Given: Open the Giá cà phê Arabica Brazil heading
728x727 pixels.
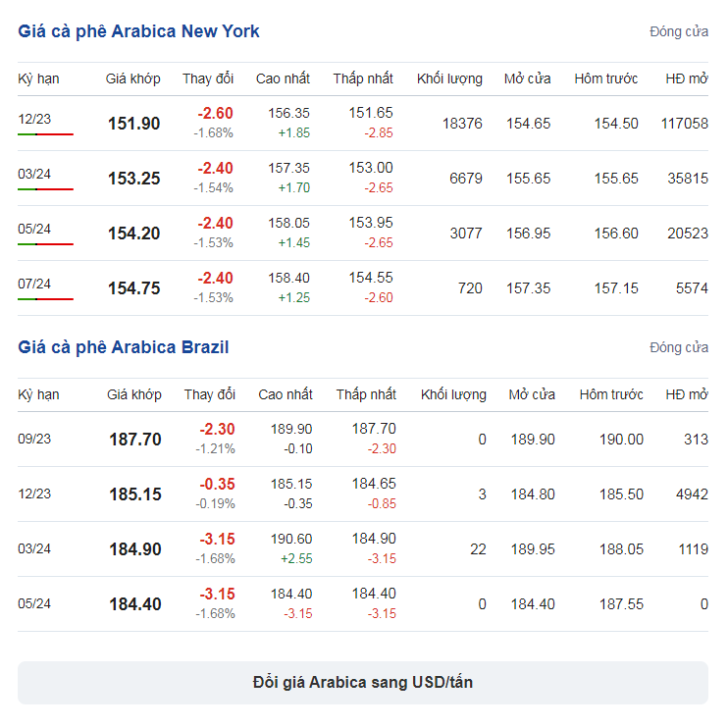Looking at the screenshot, I should click(x=123, y=347).
